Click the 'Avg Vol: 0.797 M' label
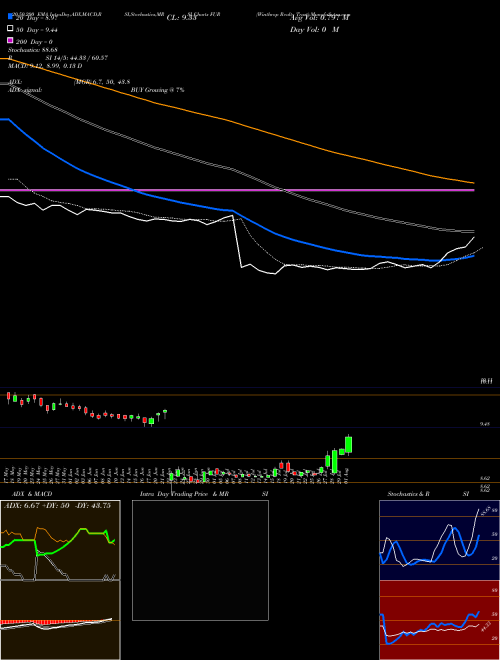500x660 pixels. (319, 18)
